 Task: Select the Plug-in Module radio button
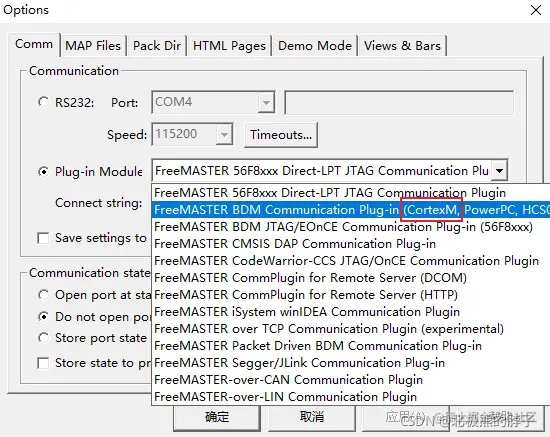[43, 172]
